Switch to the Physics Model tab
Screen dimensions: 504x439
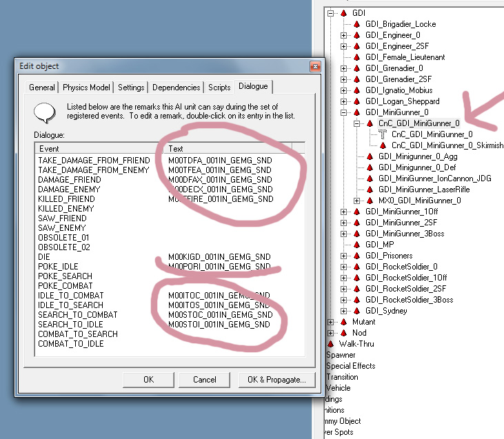point(86,88)
